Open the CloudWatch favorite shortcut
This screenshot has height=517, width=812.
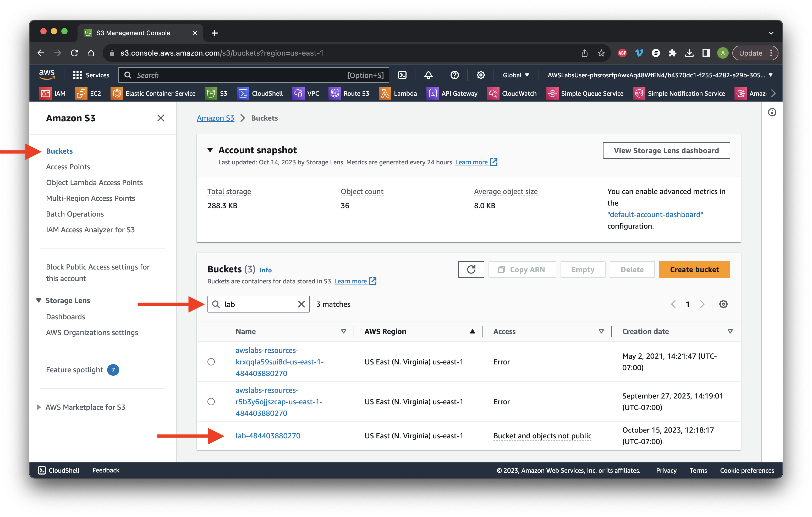coord(512,94)
